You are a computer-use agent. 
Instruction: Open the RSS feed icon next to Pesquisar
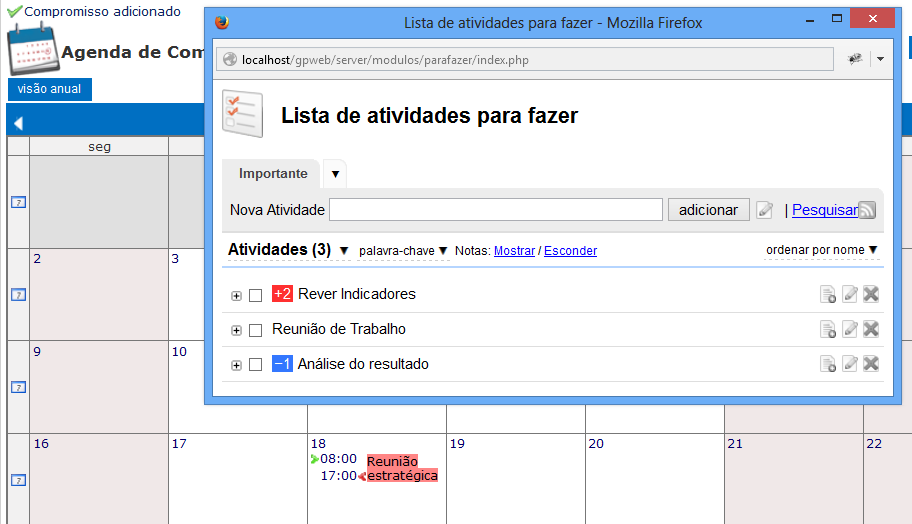pos(867,210)
